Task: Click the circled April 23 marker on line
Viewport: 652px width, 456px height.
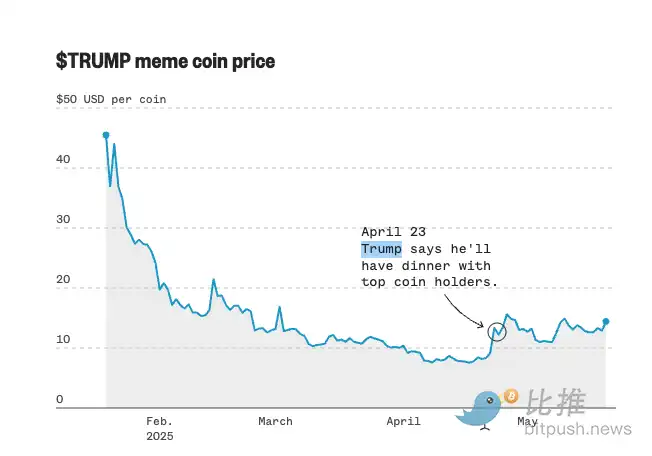Action: point(496,332)
